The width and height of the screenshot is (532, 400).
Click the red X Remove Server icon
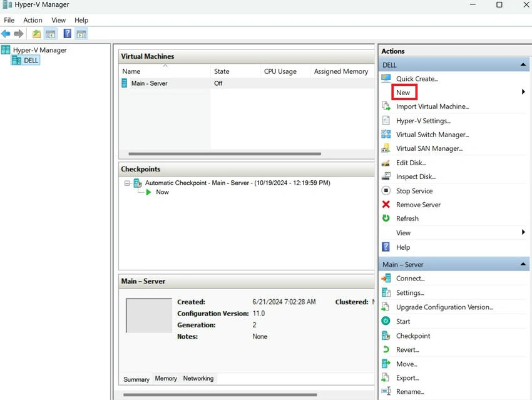386,205
